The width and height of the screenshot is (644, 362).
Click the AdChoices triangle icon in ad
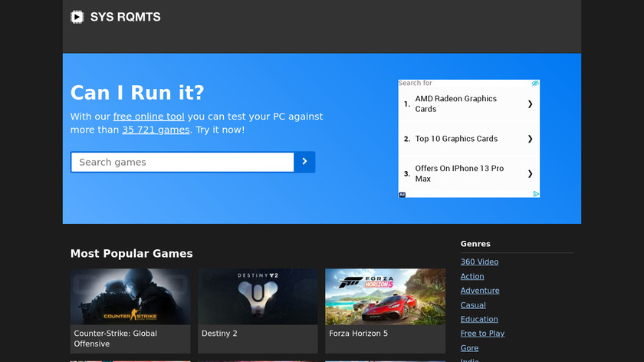pyautogui.click(x=536, y=194)
